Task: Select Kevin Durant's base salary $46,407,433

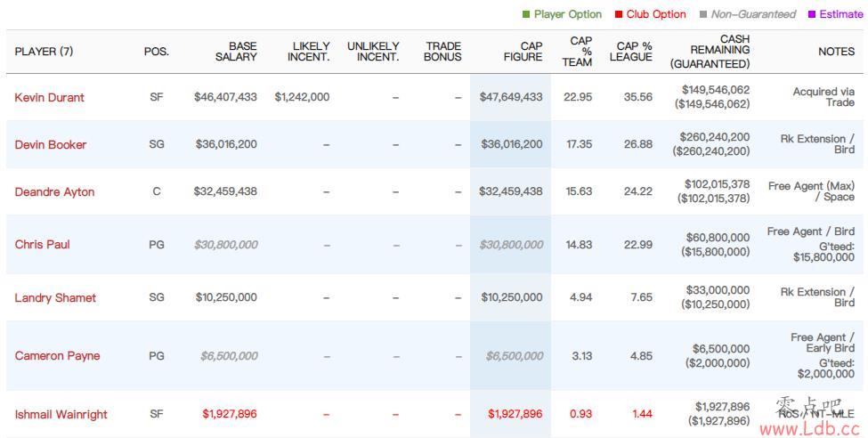Action: click(225, 97)
